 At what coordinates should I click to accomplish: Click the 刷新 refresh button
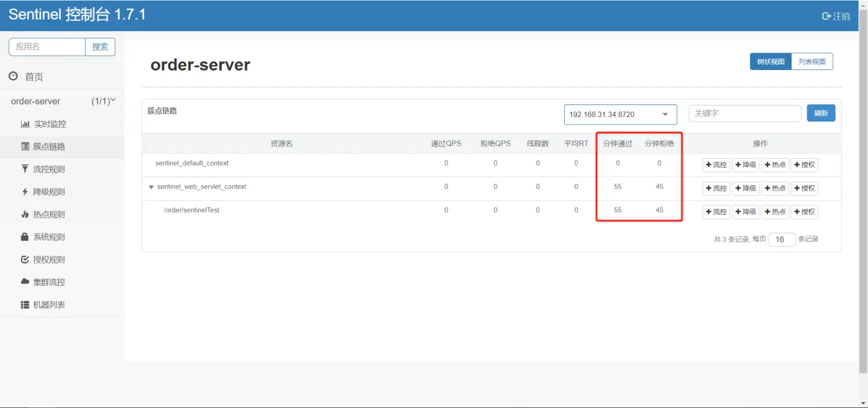click(821, 113)
